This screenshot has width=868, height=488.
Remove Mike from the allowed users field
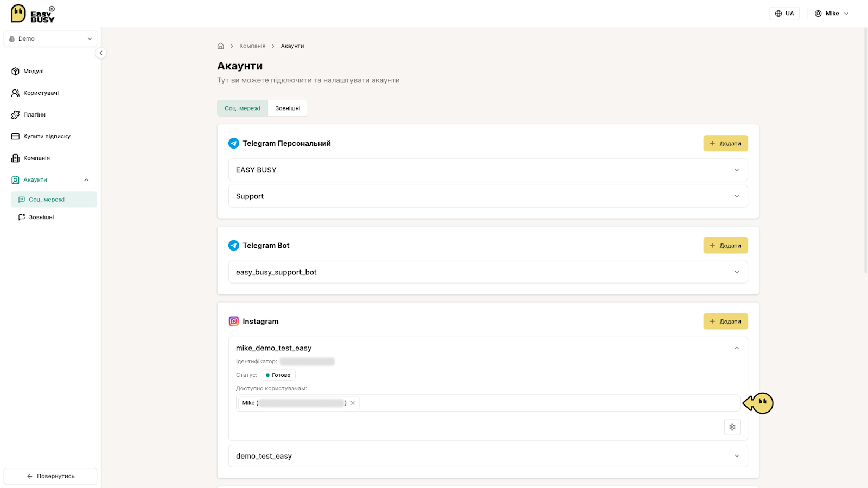[353, 403]
